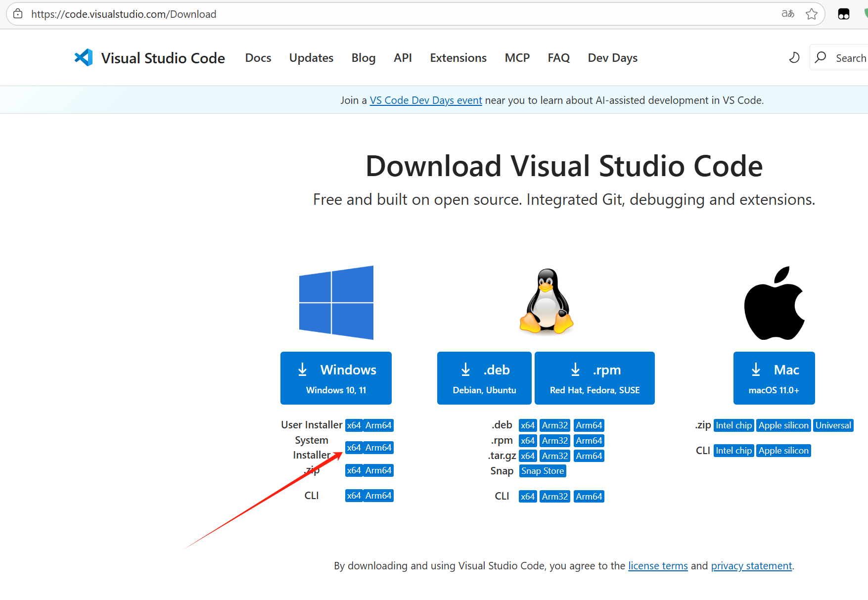Viewport: 868px width, 600px height.
Task: Click the Linux Tux penguin image
Action: click(546, 302)
